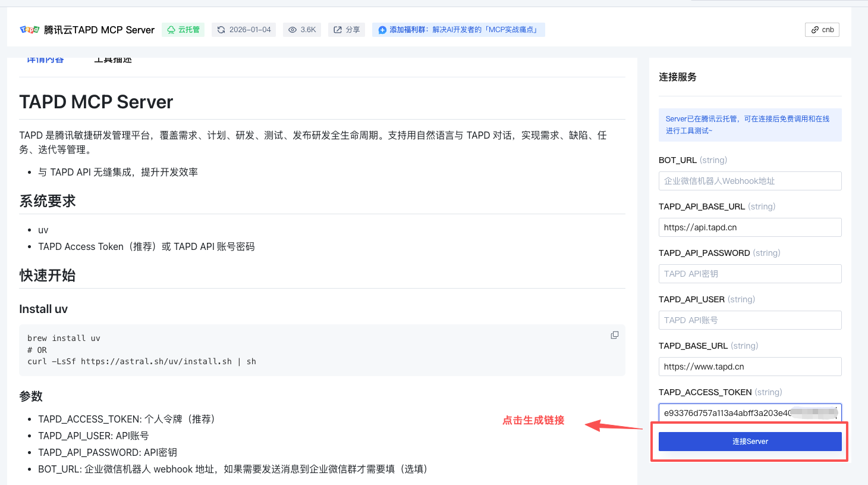The width and height of the screenshot is (868, 485).
Task: Click into the TAPD_API_USER input field
Action: [750, 320]
